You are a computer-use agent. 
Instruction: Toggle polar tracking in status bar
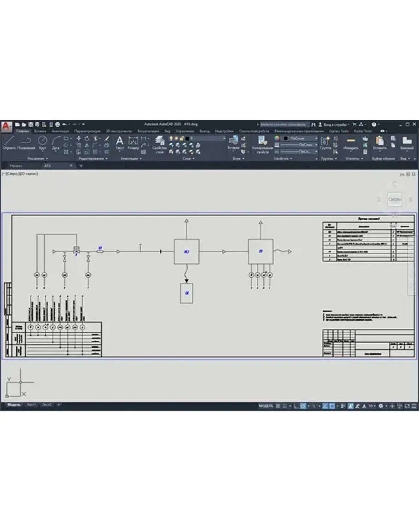pyautogui.click(x=303, y=406)
